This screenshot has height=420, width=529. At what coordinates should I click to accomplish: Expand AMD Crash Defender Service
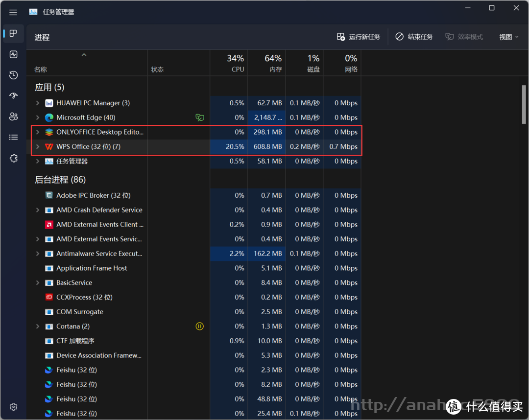point(37,210)
